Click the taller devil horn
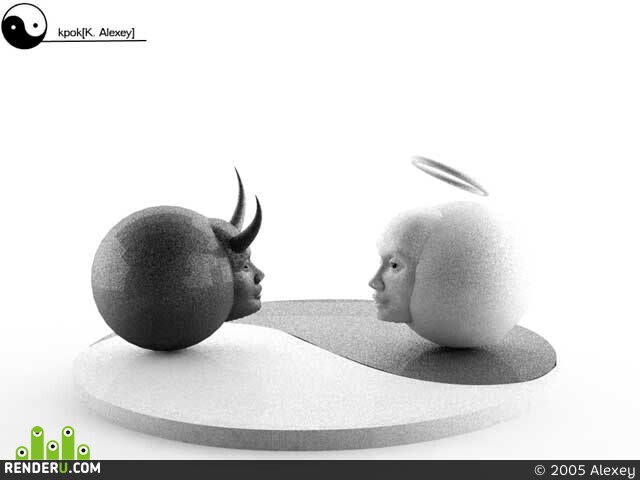 coord(239,199)
